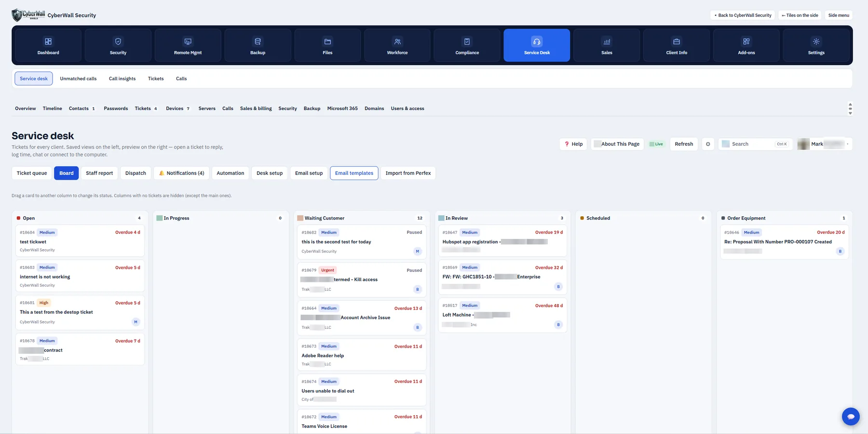Open the Sales chart tile

tap(607, 45)
